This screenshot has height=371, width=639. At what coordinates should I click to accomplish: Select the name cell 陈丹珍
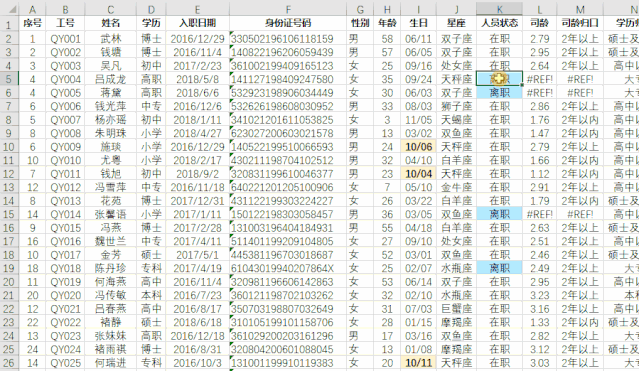110,268
